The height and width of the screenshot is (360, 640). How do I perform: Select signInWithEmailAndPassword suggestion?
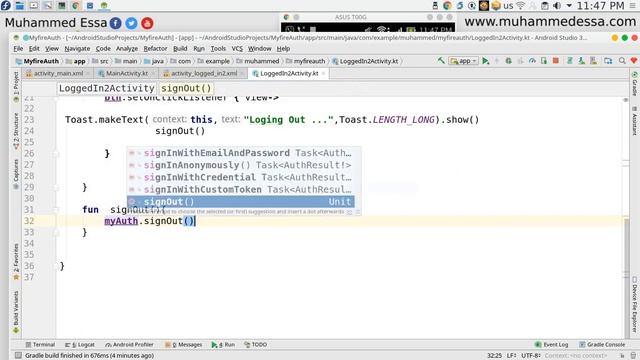click(x=240, y=153)
